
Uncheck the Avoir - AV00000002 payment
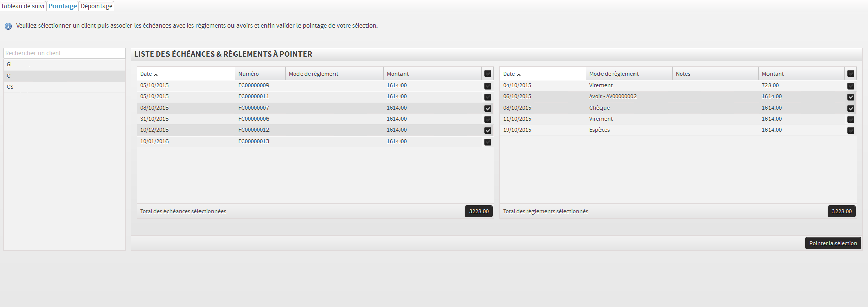(851, 97)
